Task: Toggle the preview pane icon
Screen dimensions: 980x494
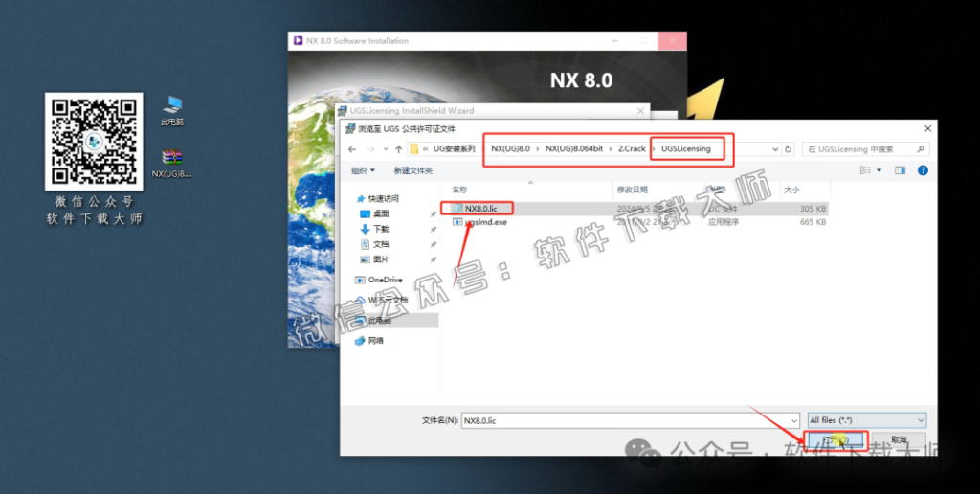Action: pyautogui.click(x=900, y=170)
